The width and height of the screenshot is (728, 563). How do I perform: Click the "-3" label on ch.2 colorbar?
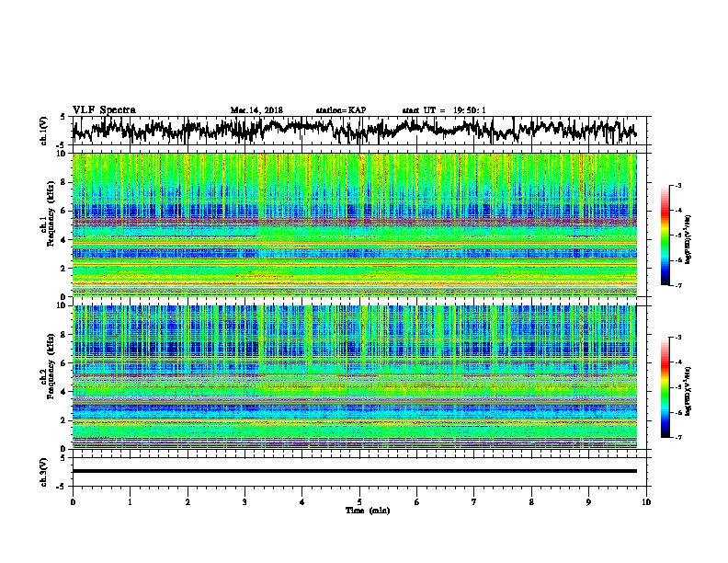(677, 338)
